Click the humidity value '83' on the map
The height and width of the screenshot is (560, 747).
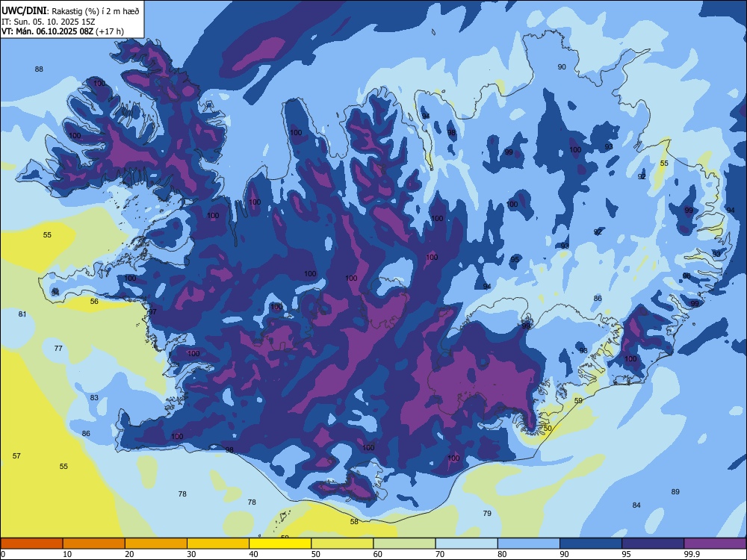pyautogui.click(x=94, y=398)
